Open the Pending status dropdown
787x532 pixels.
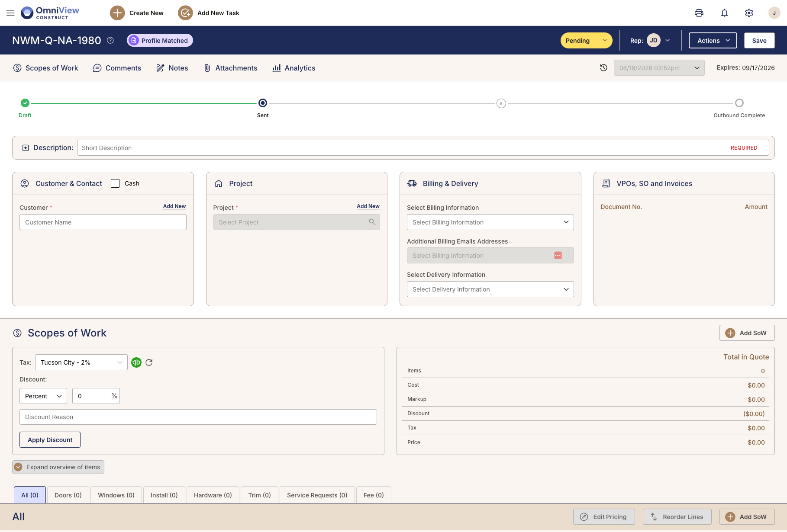pos(586,40)
